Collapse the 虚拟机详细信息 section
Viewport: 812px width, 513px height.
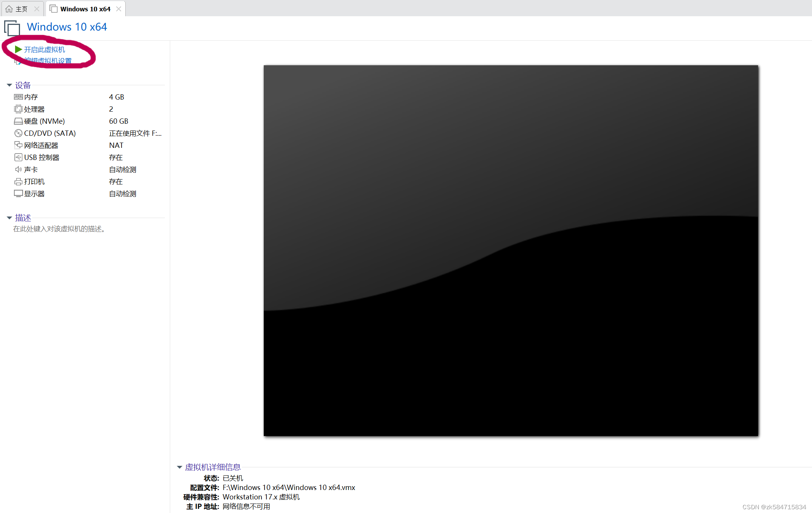coord(180,467)
